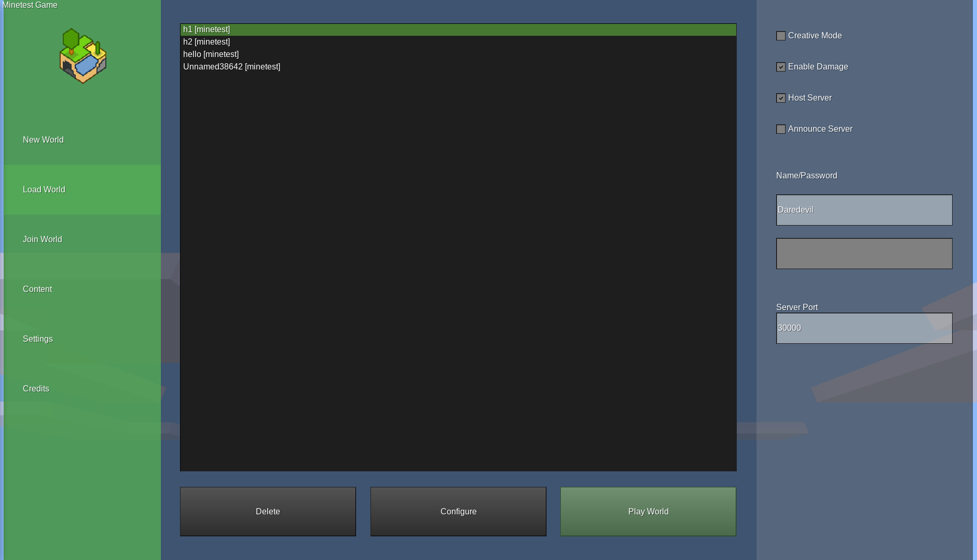Focus the empty password field
Viewport: 977px width, 560px height.
[x=864, y=254]
